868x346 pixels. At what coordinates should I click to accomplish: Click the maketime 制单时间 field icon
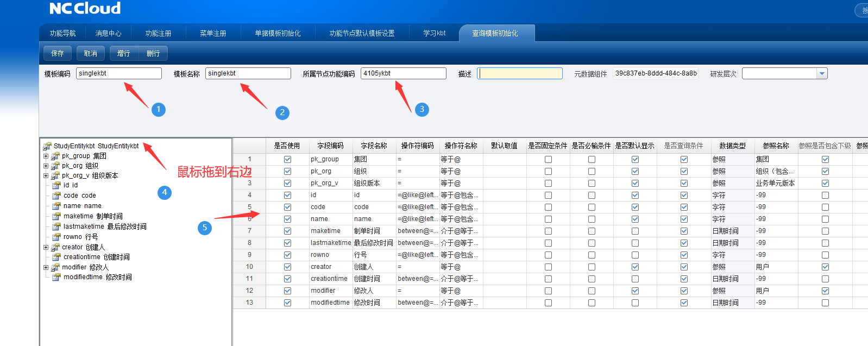pos(56,216)
